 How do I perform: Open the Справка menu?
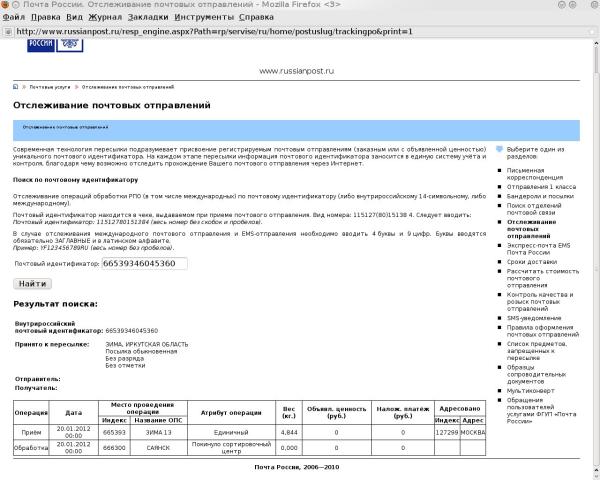point(256,17)
